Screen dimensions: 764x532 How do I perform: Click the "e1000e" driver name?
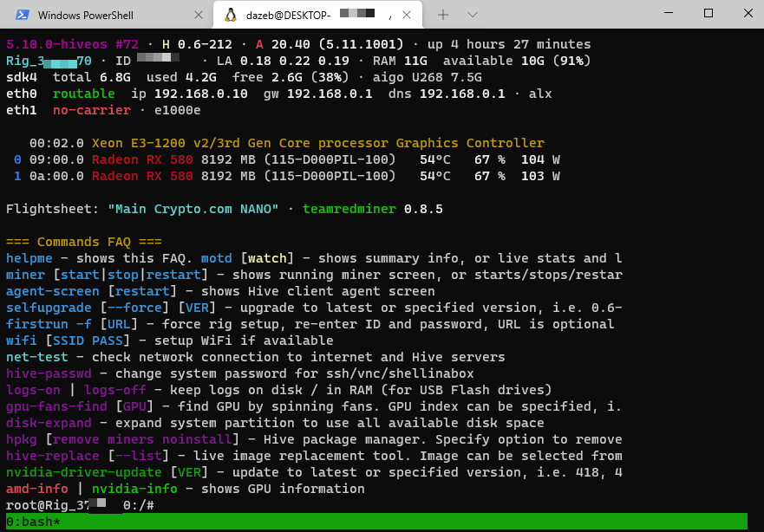click(178, 111)
